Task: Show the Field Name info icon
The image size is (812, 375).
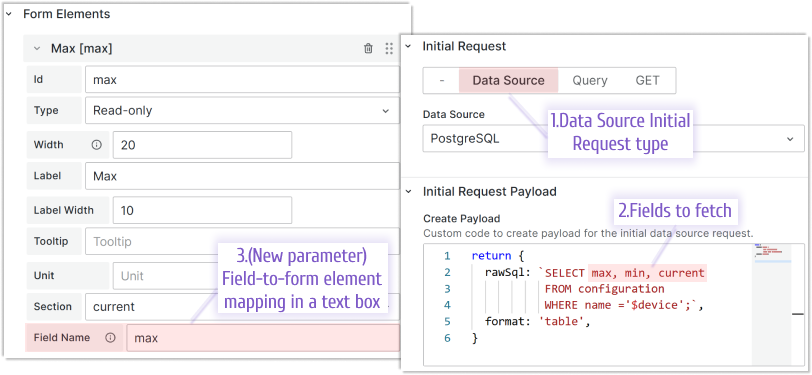Action: point(110,338)
